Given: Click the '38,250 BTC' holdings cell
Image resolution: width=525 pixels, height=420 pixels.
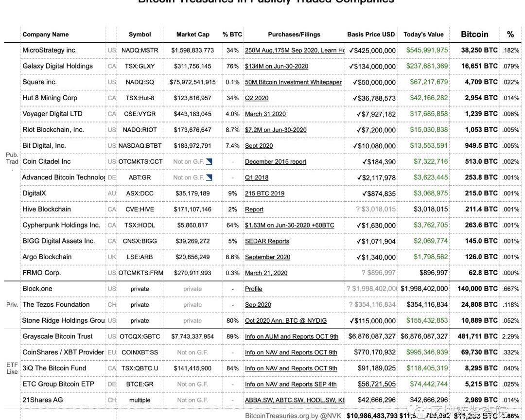Looking at the screenshot, I should 479,50.
